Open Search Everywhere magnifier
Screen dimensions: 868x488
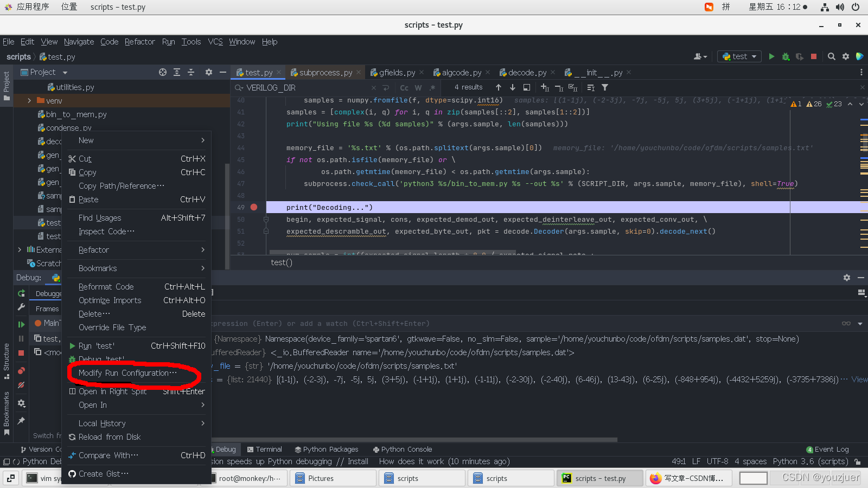[x=831, y=56]
